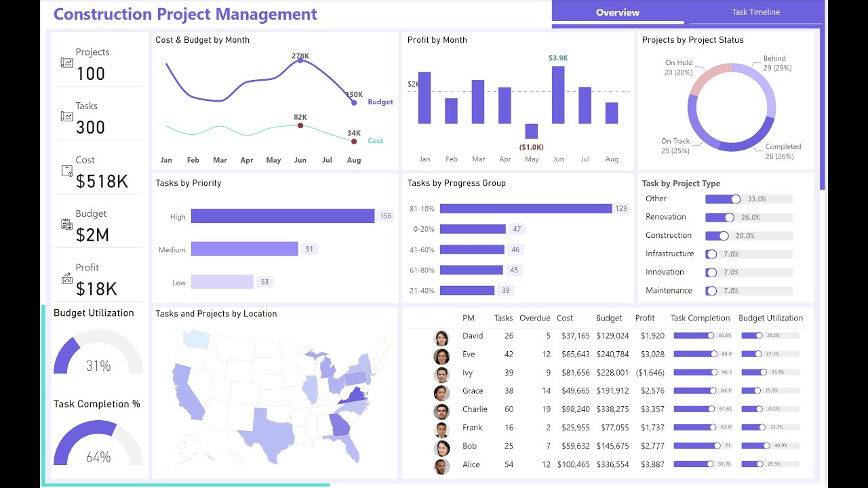Click the Other project type 33.0% bar
This screenshot has height=488, width=868.
pyautogui.click(x=749, y=199)
